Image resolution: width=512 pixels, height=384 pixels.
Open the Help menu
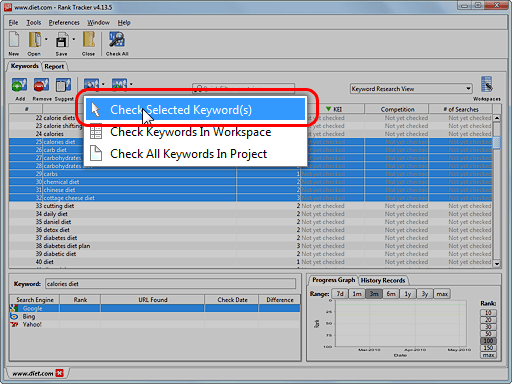[124, 23]
